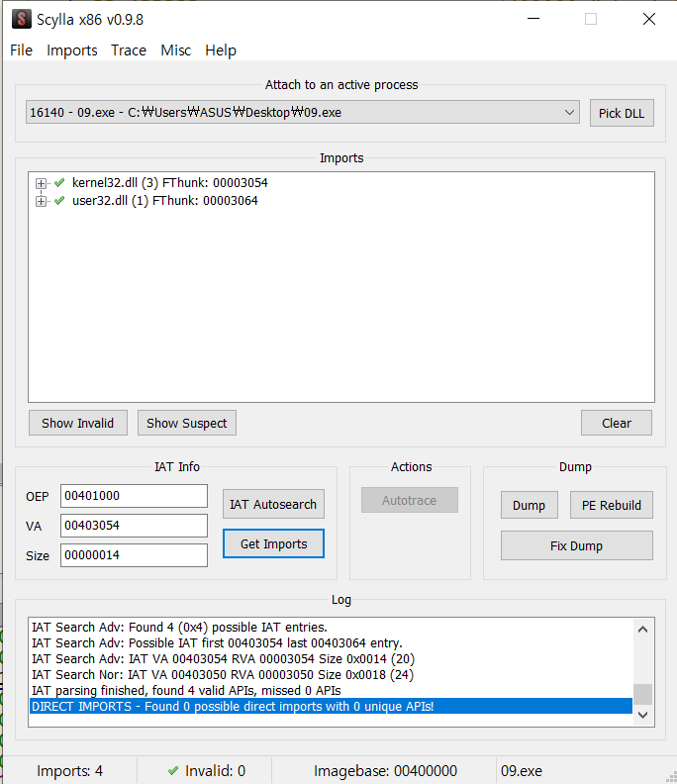Click 'Imagebase: 00400000' in status bar
The width and height of the screenshot is (677, 784).
pos(385,770)
